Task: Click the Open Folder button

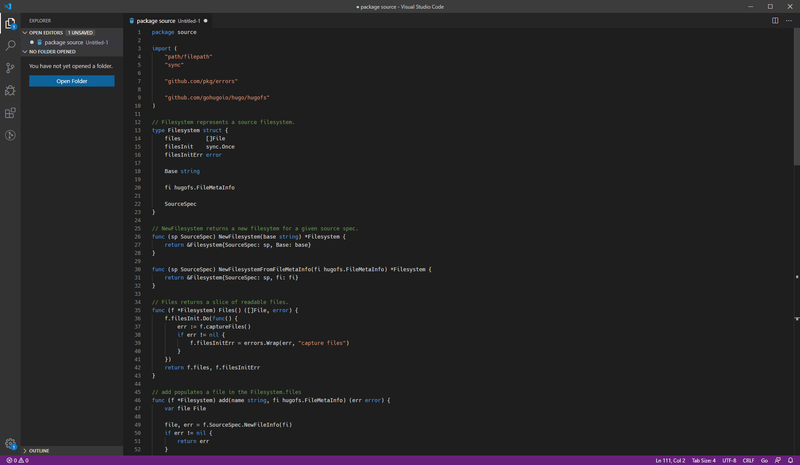Action: point(71,81)
